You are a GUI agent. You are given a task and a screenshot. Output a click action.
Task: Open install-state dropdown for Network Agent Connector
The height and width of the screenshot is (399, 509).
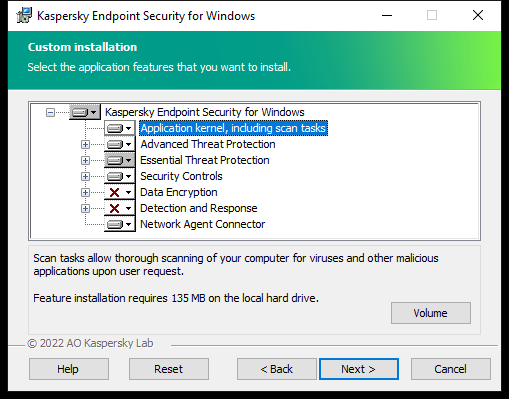point(120,224)
